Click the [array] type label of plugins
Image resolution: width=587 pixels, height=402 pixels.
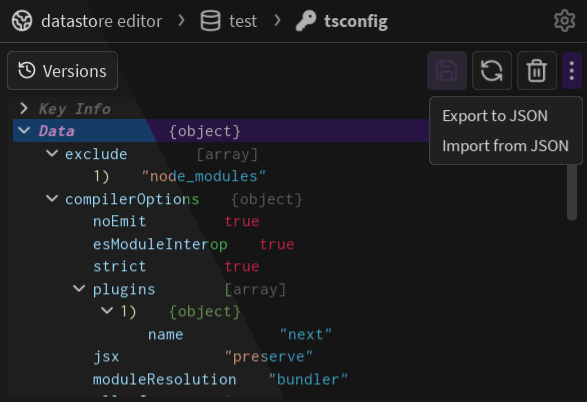pos(255,289)
